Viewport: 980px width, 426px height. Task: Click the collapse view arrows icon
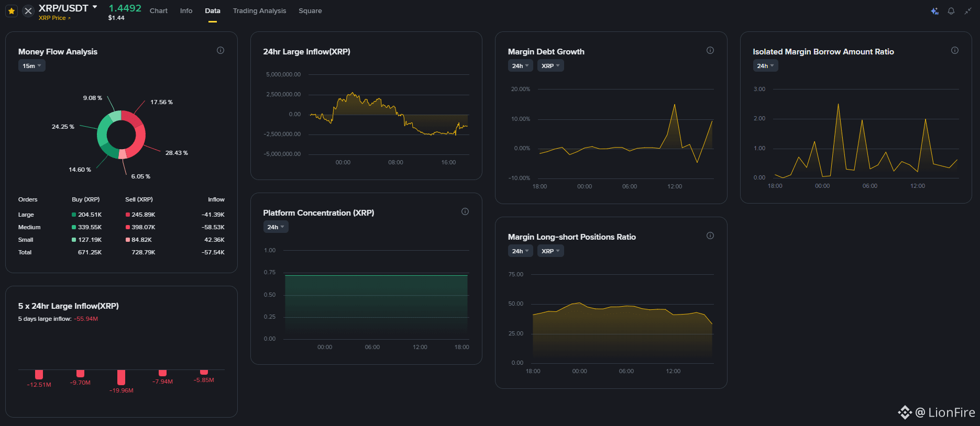(x=968, y=11)
